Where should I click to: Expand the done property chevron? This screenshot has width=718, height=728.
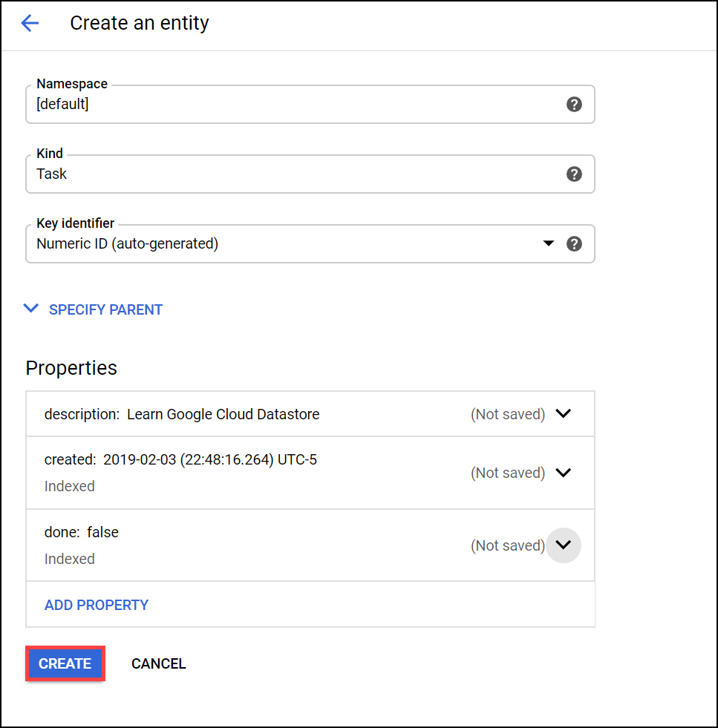tap(564, 545)
